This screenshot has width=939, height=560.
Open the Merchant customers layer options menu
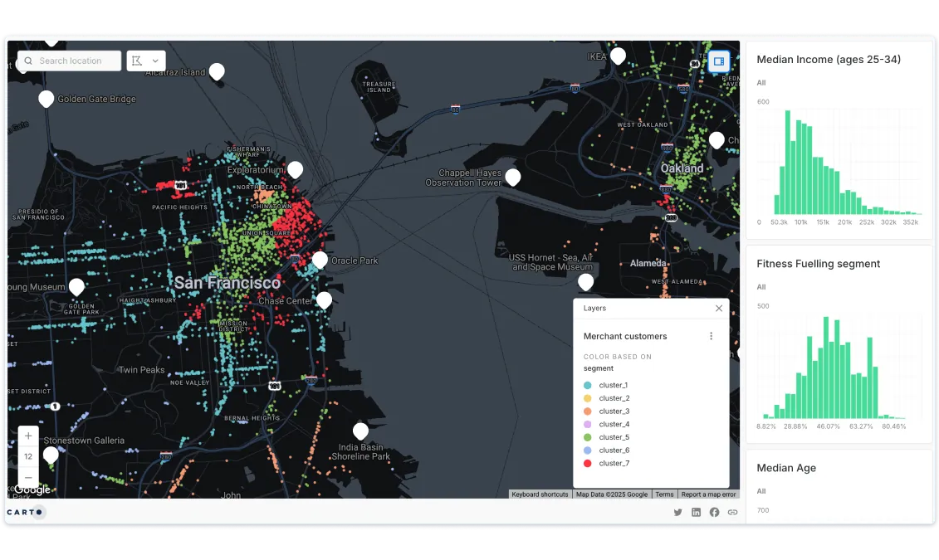[711, 336]
